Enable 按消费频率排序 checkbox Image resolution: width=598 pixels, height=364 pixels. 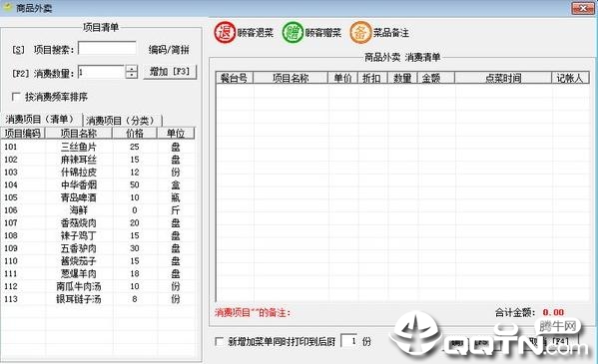pos(16,97)
